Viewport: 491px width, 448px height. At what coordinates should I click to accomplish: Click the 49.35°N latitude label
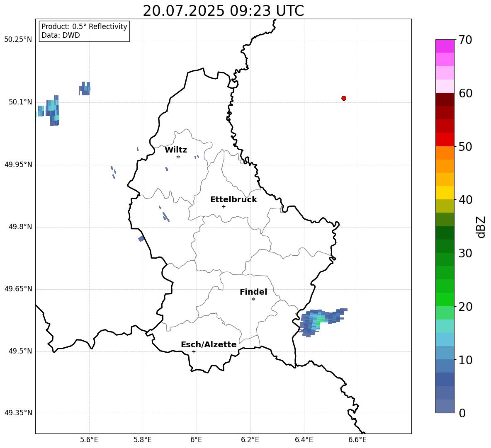click(x=18, y=413)
